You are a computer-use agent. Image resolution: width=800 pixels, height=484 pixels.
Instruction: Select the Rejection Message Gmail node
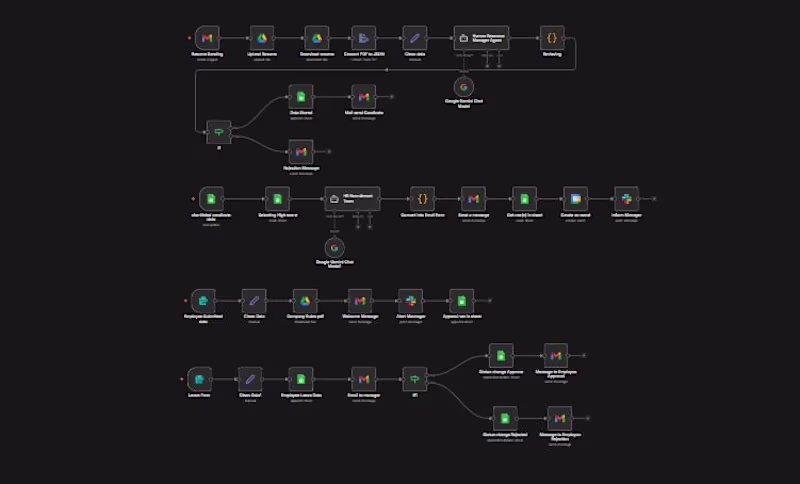301,152
